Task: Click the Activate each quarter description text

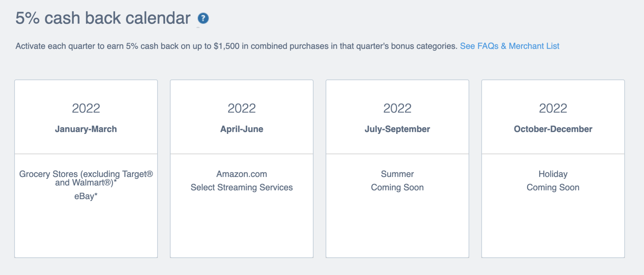Action: tap(236, 46)
